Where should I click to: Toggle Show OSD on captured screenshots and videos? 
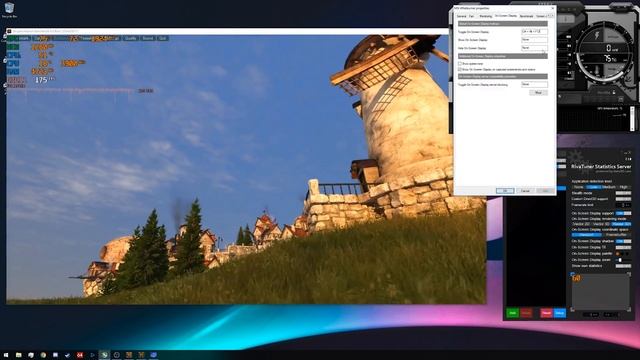point(460,69)
